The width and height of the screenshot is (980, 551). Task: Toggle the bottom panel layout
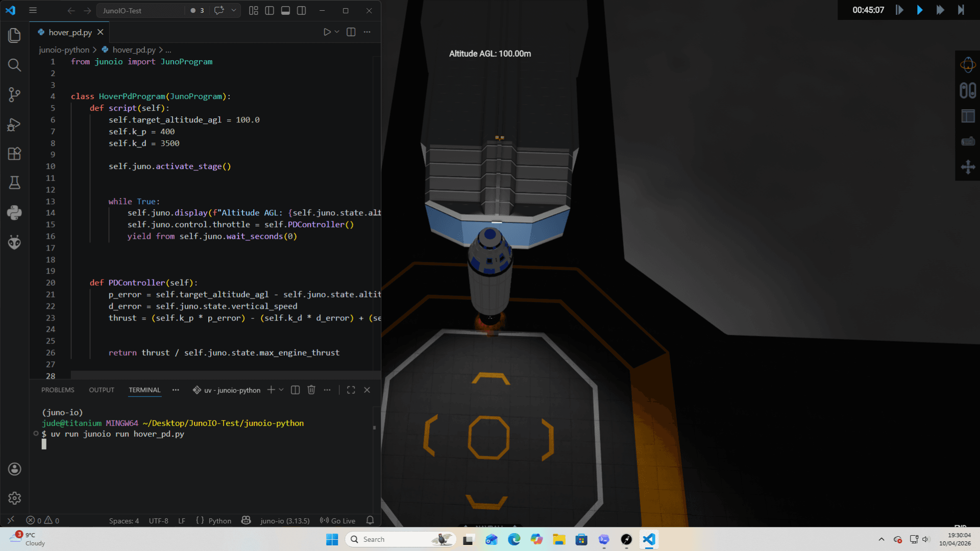pyautogui.click(x=285, y=10)
